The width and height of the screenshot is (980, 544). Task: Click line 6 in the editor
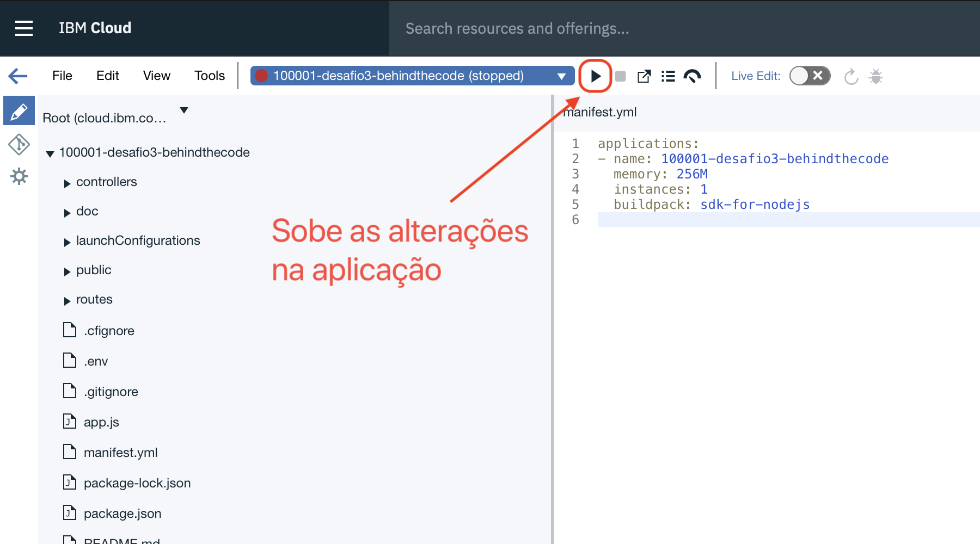click(788, 220)
